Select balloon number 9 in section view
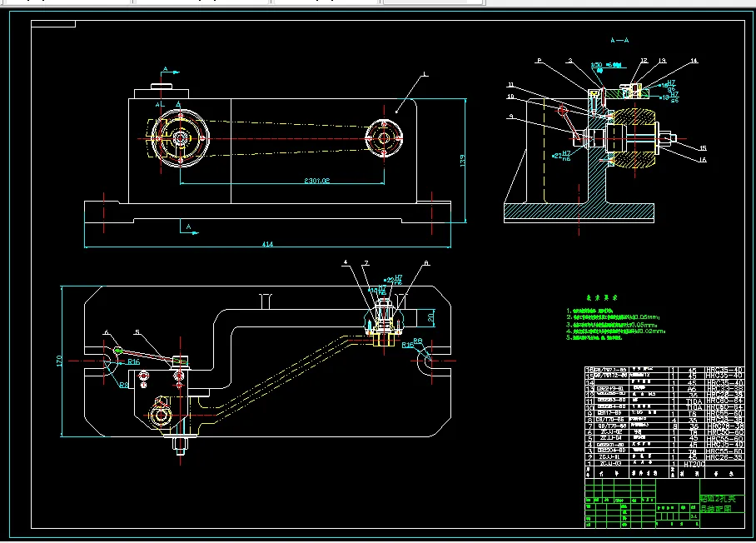Image resolution: width=756 pixels, height=543 pixels. pos(510,117)
